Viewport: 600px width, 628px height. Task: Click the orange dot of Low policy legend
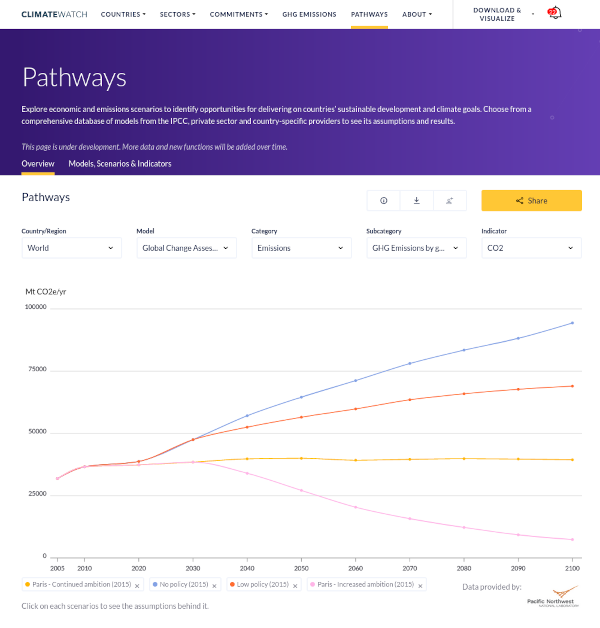[x=232, y=584]
